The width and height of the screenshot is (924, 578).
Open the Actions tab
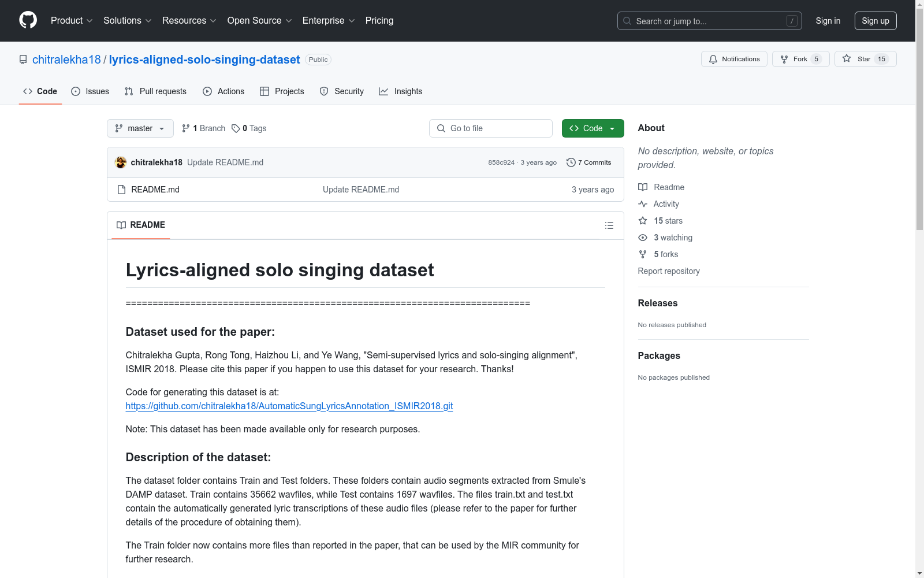(x=223, y=91)
